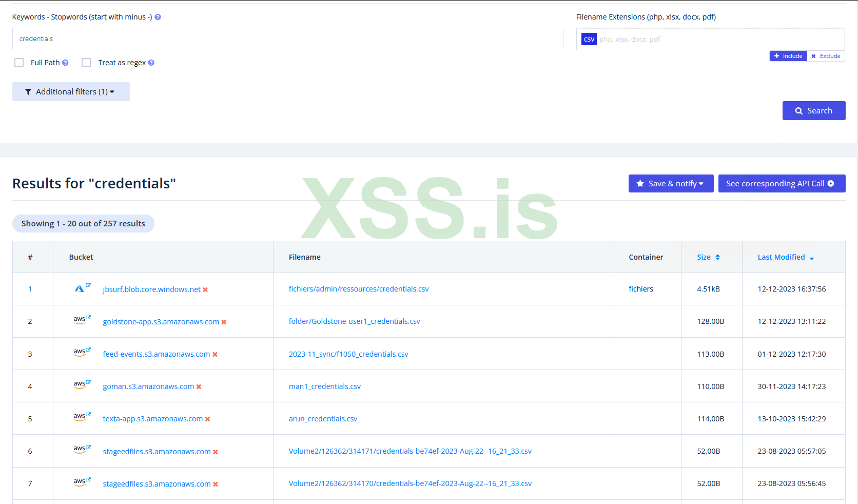Exclude goldstone-app bucket with red X
Screen dimensions: 858x504
[224, 322]
